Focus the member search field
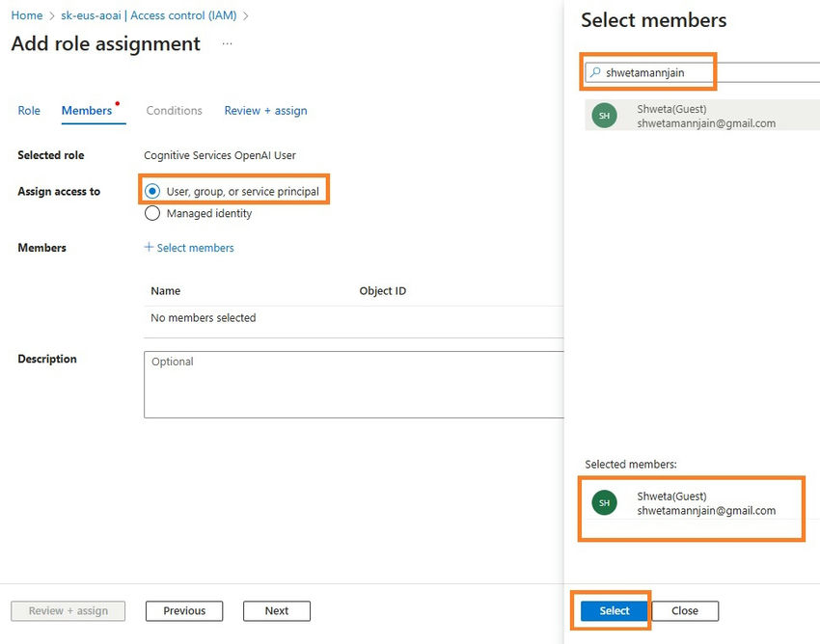This screenshot has width=820, height=644. pyautogui.click(x=704, y=72)
